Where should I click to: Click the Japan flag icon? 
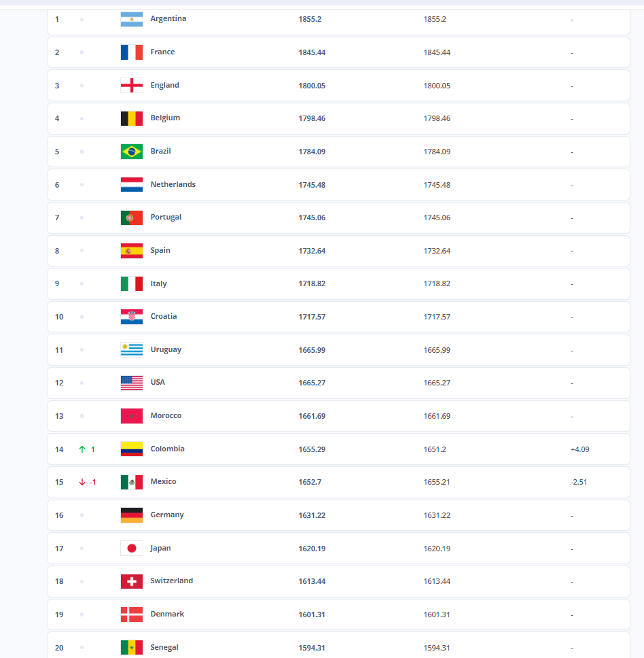(x=131, y=549)
